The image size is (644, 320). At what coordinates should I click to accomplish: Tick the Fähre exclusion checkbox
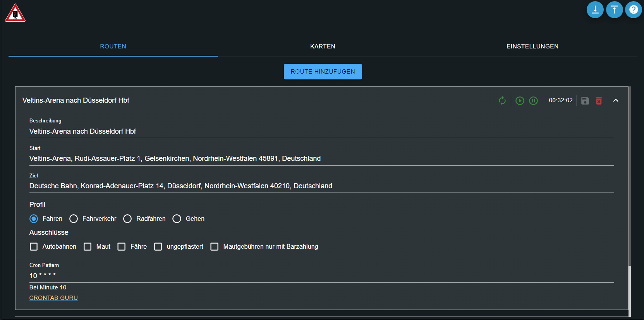point(122,247)
